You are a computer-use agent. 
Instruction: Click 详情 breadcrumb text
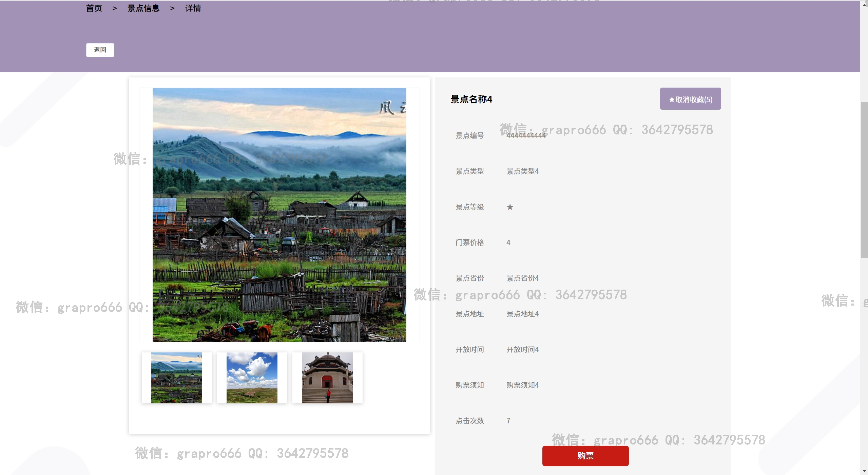click(x=193, y=8)
